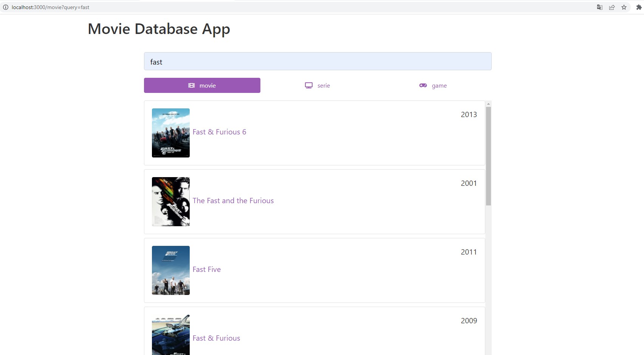Open The Fast and the Furious link
The height and width of the screenshot is (355, 644).
coord(233,201)
